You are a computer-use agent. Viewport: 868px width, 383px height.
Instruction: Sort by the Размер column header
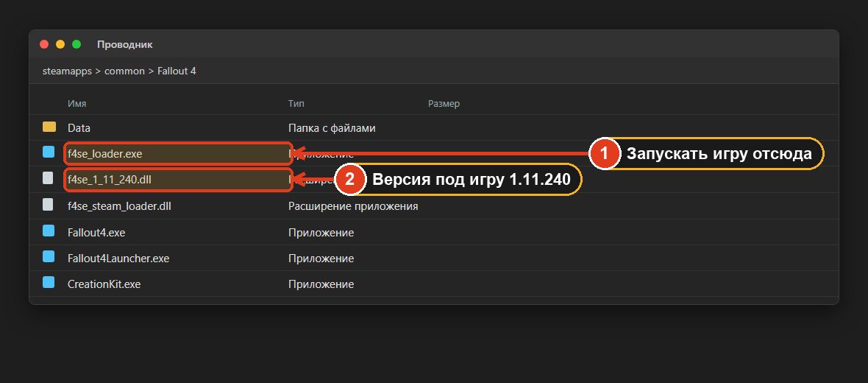(444, 104)
